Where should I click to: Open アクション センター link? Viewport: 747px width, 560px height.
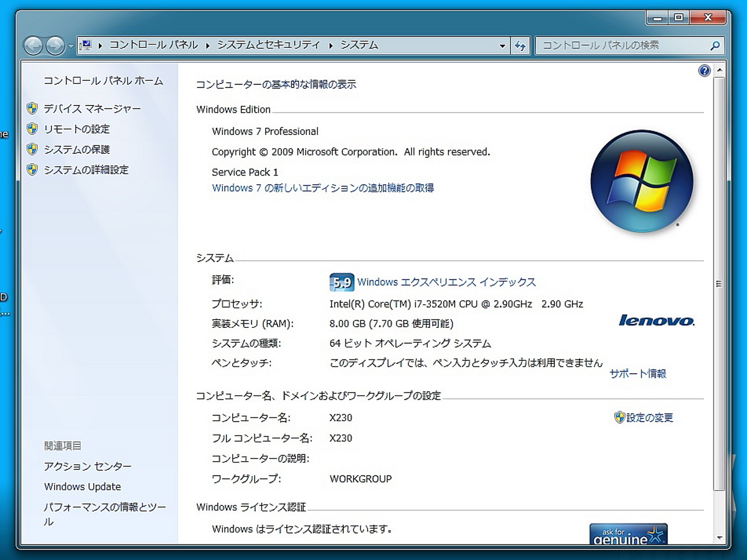pyautogui.click(x=88, y=467)
